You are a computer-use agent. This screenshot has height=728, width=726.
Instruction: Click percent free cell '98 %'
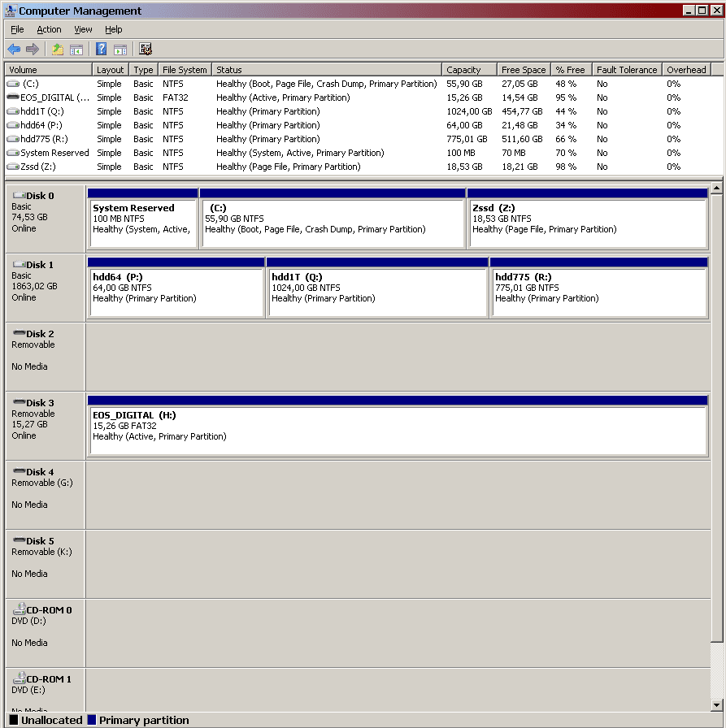(x=566, y=167)
